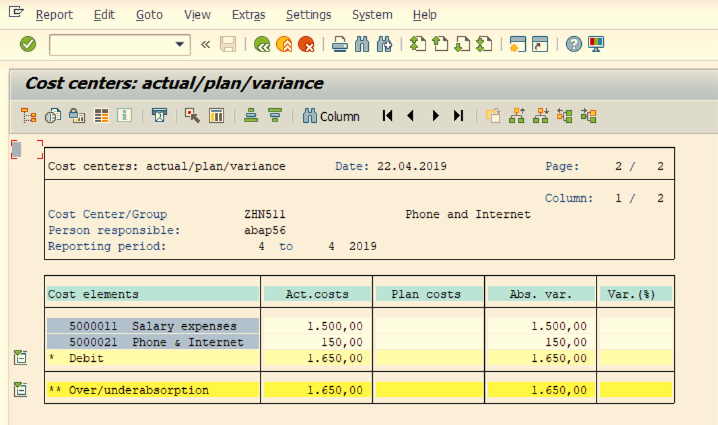Click the threshold/filter screen icon

tap(159, 115)
